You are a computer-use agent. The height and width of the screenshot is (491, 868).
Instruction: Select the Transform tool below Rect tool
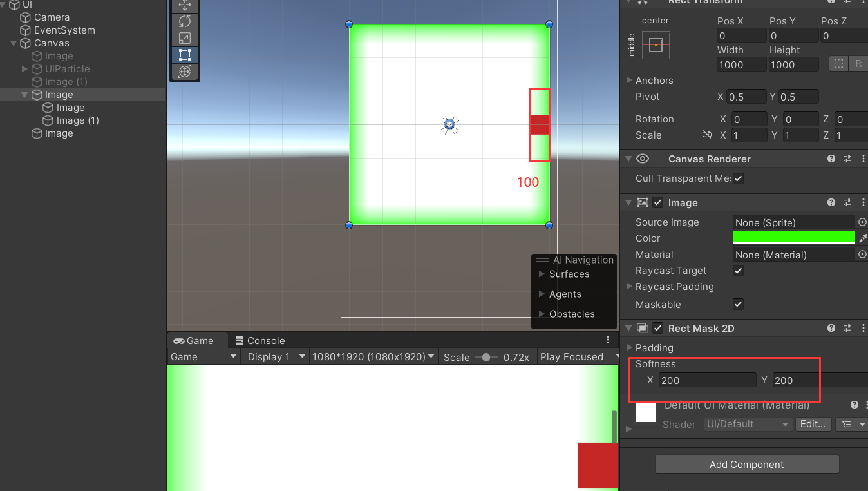click(185, 72)
